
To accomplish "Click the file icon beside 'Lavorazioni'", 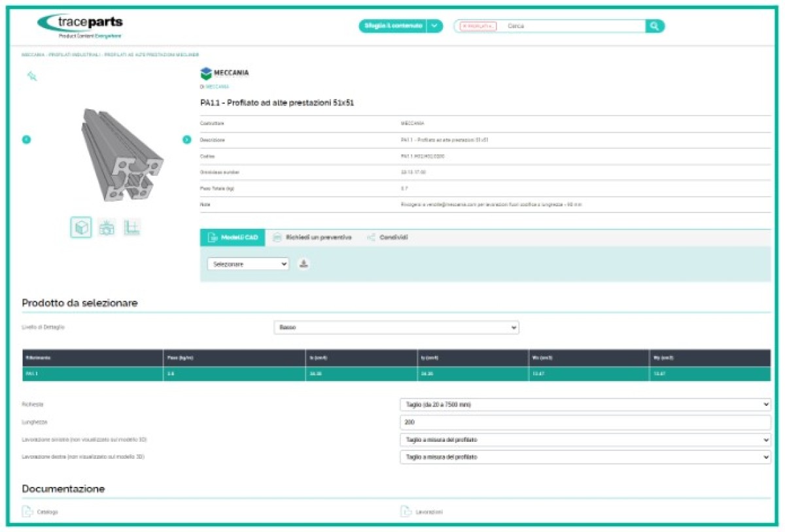I will coord(406,511).
